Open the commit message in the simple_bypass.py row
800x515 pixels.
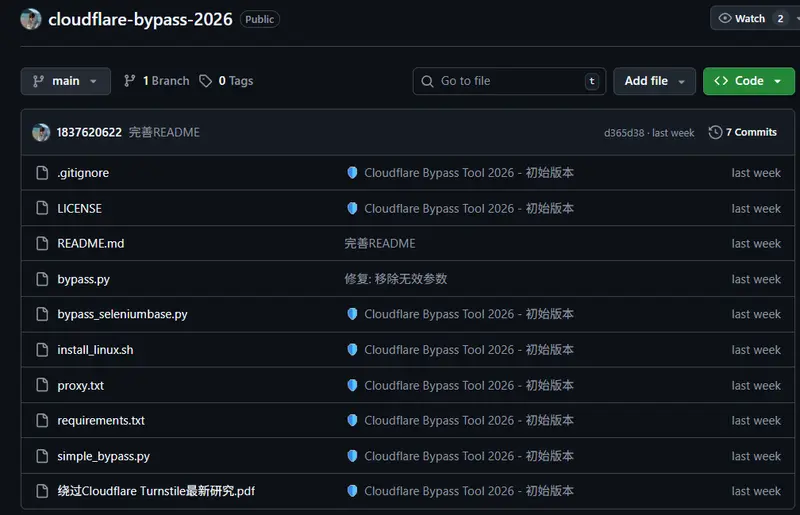pyautogui.click(x=460, y=456)
